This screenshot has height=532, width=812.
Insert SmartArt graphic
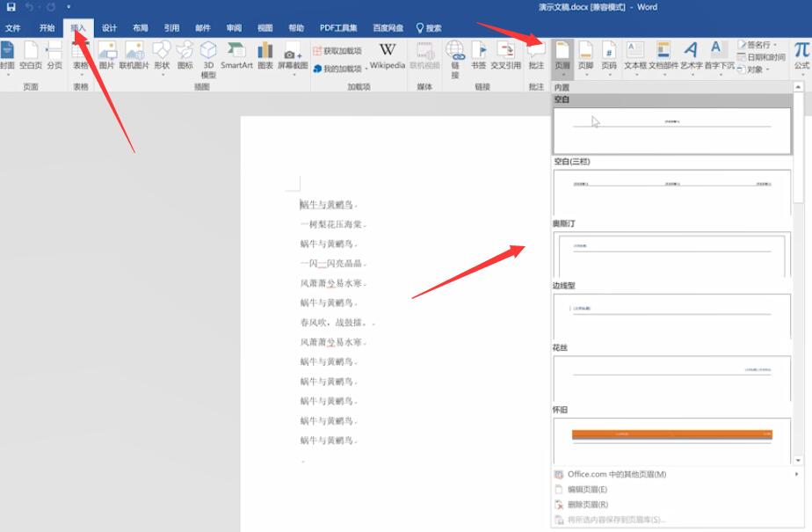[x=236, y=56]
